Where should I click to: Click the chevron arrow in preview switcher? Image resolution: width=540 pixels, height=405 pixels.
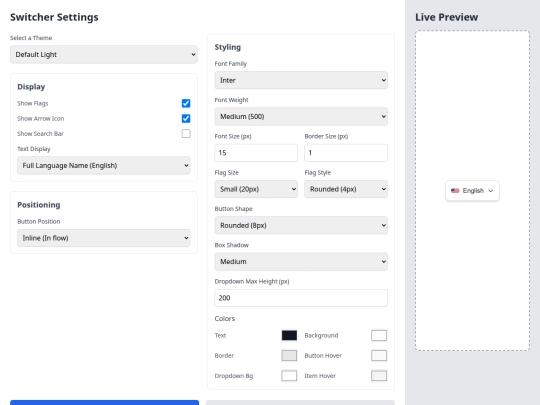[491, 191]
